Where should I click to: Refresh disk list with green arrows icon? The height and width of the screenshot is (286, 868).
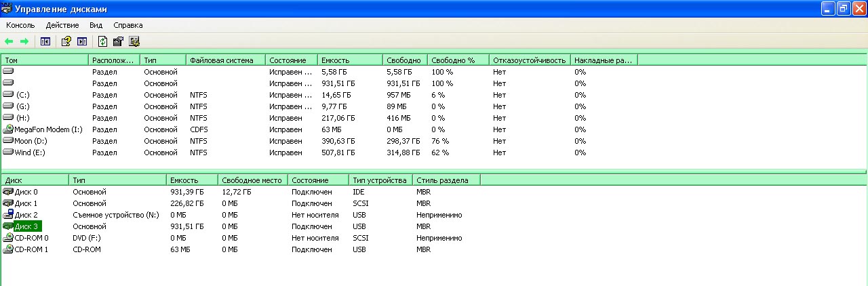[x=102, y=41]
